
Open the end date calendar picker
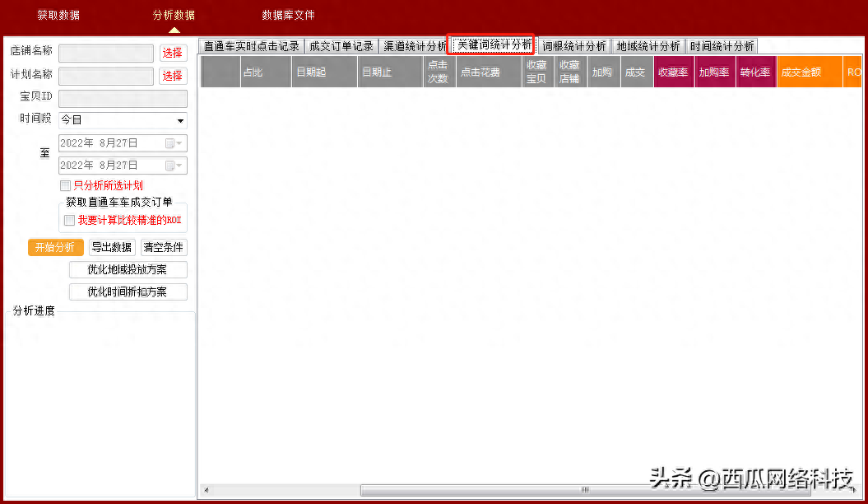pos(174,166)
